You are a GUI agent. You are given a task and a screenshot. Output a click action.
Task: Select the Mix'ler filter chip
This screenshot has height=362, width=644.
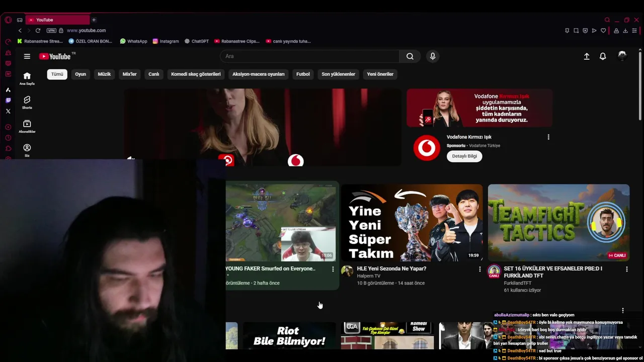130,74
